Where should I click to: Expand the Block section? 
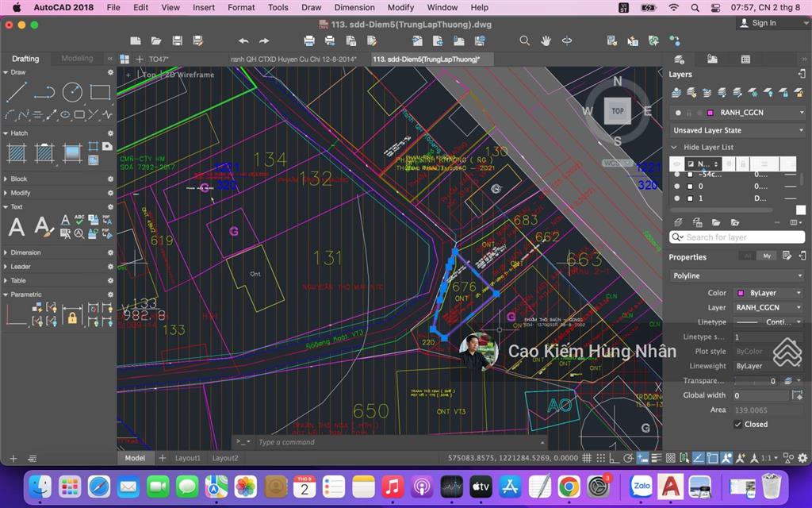point(6,179)
